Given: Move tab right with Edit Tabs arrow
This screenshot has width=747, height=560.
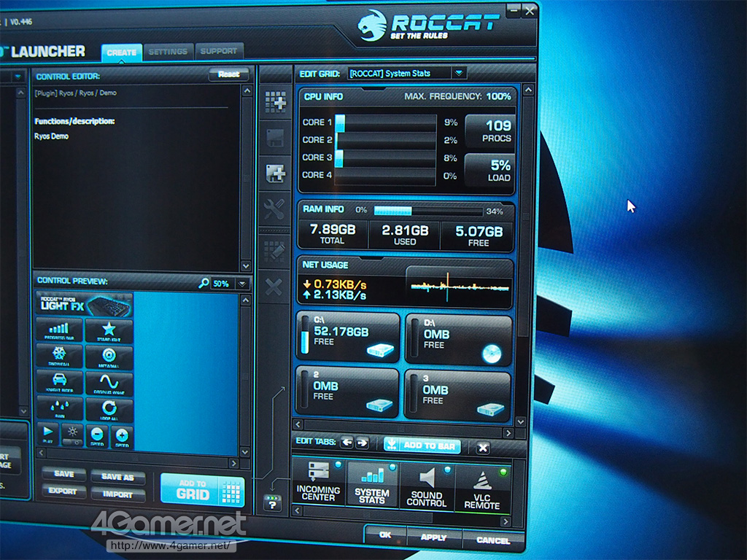Looking at the screenshot, I should click(363, 443).
